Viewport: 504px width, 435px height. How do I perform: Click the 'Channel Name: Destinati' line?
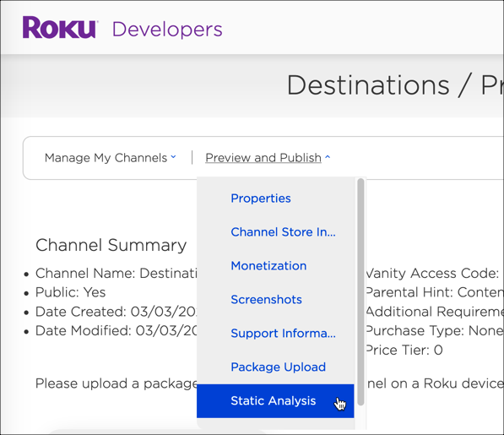(x=116, y=274)
